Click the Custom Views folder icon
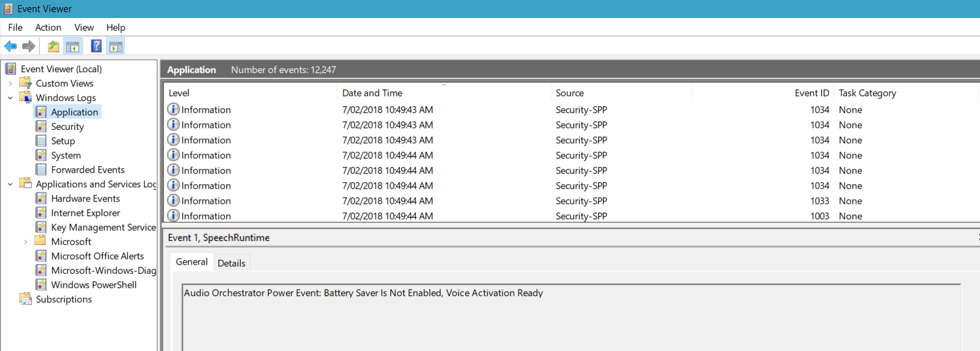The image size is (980, 351). [x=26, y=83]
